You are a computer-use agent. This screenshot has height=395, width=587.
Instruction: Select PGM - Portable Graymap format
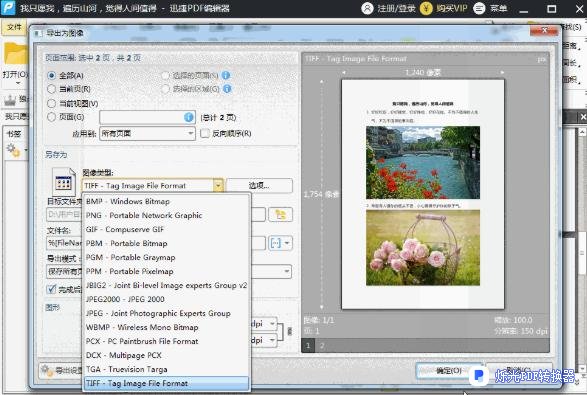166,258
